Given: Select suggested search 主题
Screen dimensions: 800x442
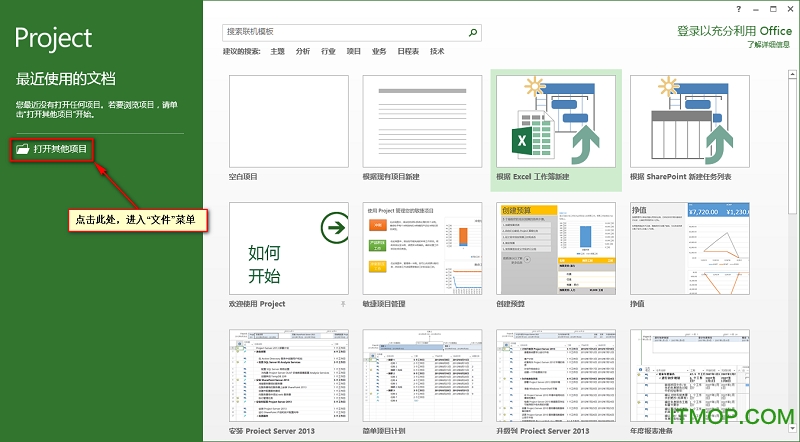Looking at the screenshot, I should [x=278, y=51].
